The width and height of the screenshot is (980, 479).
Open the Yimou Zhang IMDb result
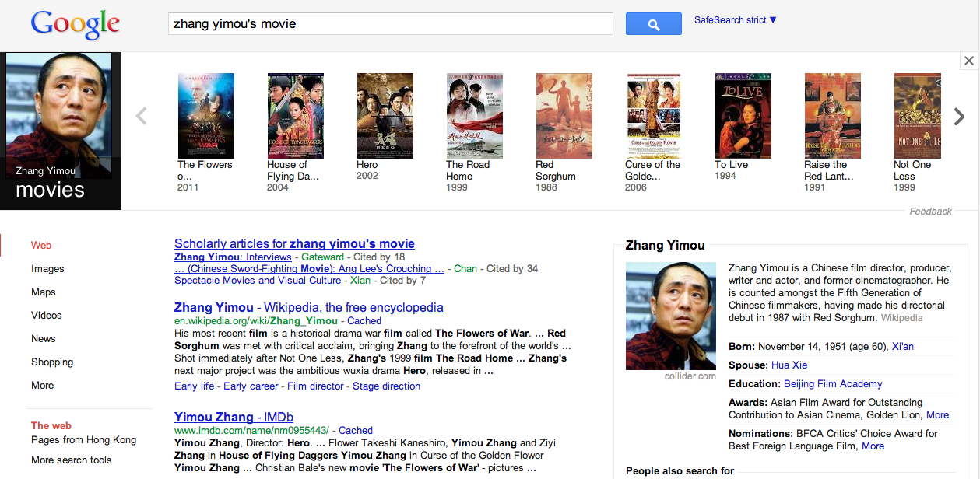pyautogui.click(x=234, y=417)
